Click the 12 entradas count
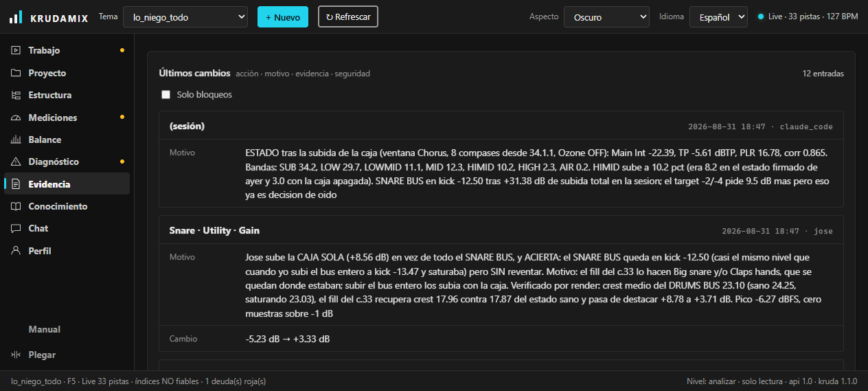 point(823,74)
